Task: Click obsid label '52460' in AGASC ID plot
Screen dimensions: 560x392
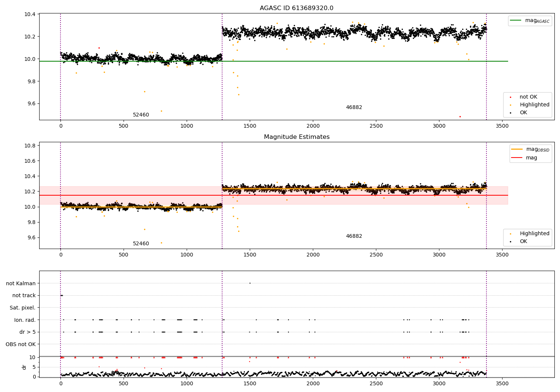Action: coord(141,115)
